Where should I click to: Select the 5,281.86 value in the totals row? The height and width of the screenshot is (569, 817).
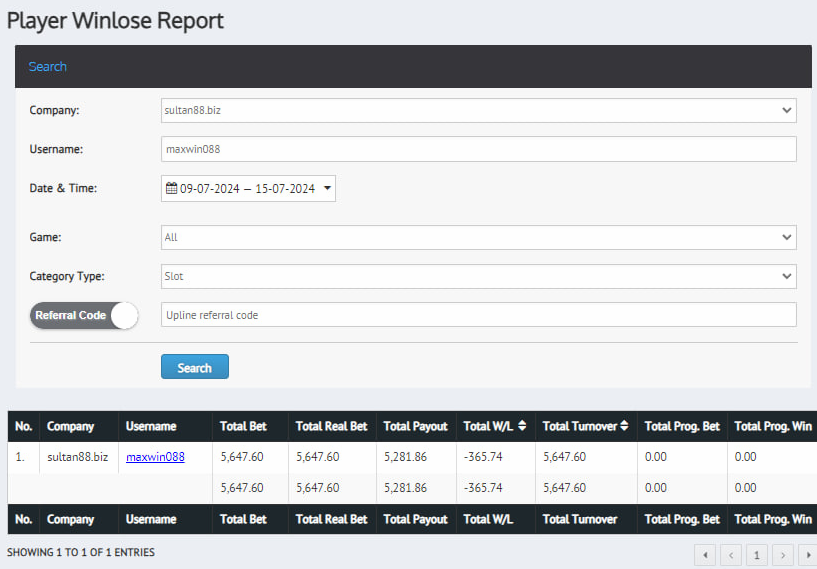[405, 488]
